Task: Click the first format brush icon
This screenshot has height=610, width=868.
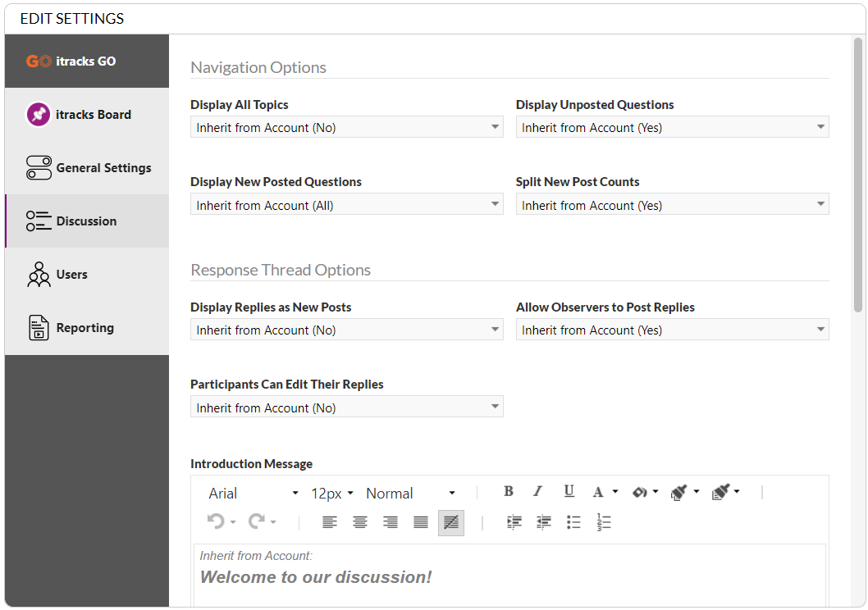Action: pyautogui.click(x=678, y=492)
